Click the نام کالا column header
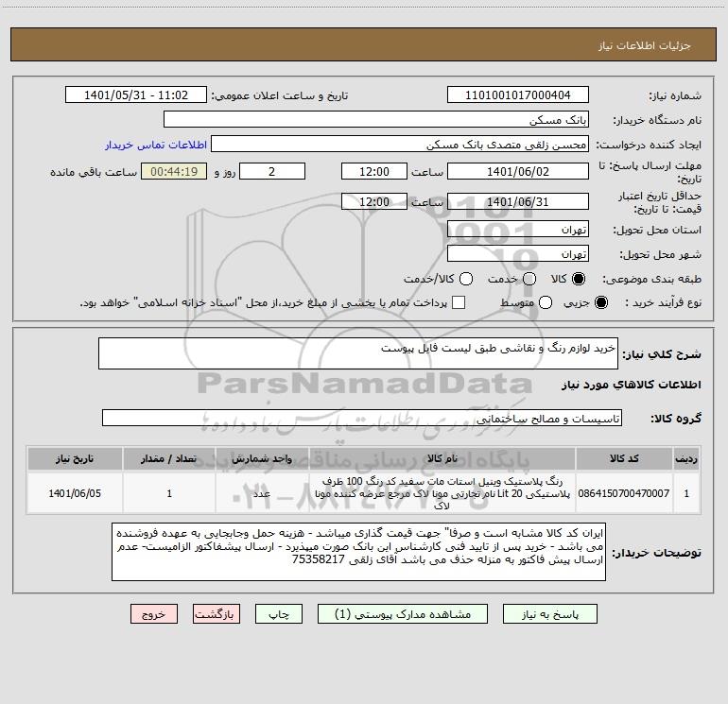 [442, 458]
